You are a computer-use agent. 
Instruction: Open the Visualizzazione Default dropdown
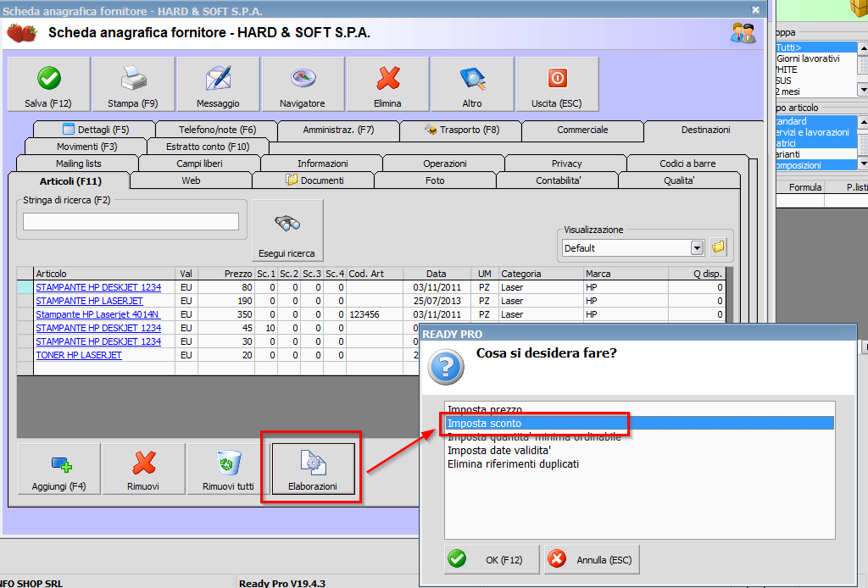pos(697,247)
